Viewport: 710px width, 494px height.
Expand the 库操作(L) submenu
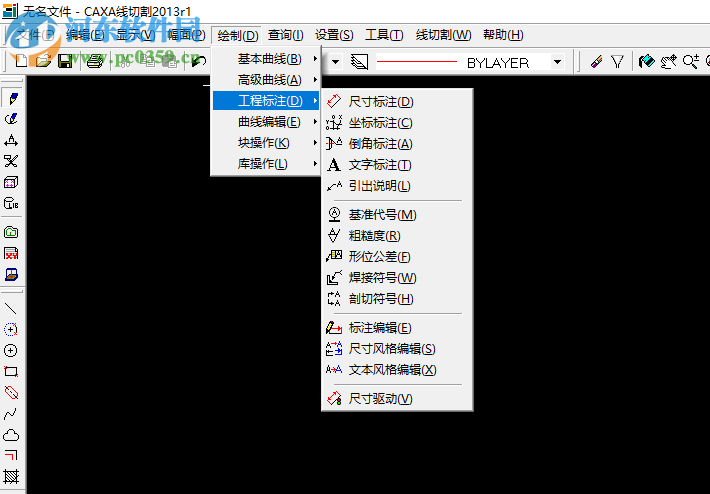coord(266,164)
